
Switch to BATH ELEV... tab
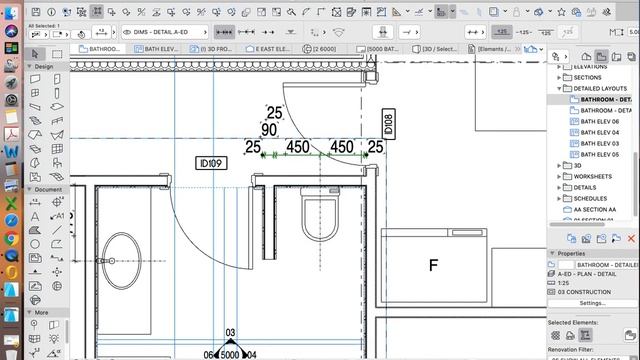(x=157, y=49)
